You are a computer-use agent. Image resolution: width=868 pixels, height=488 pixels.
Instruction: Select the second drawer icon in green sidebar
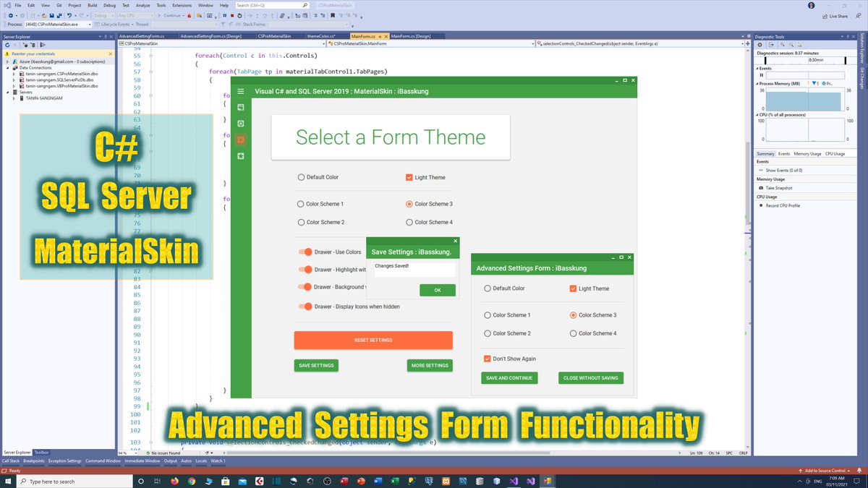click(241, 124)
